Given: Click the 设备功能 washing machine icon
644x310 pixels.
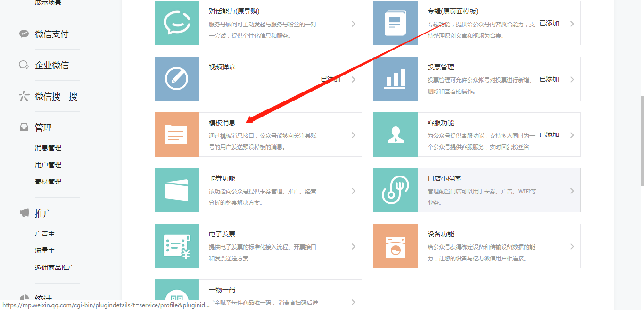Looking at the screenshot, I should click(396, 246).
